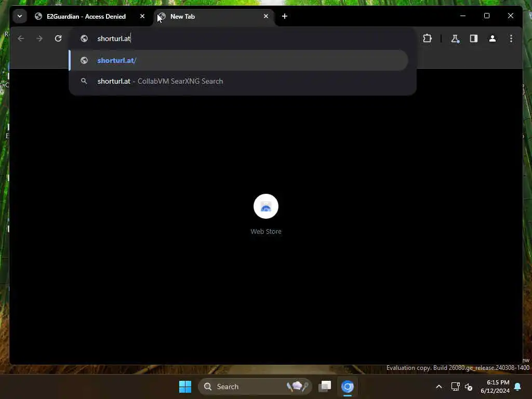Click the Web Store label text
The width and height of the screenshot is (532, 399).
265,231
